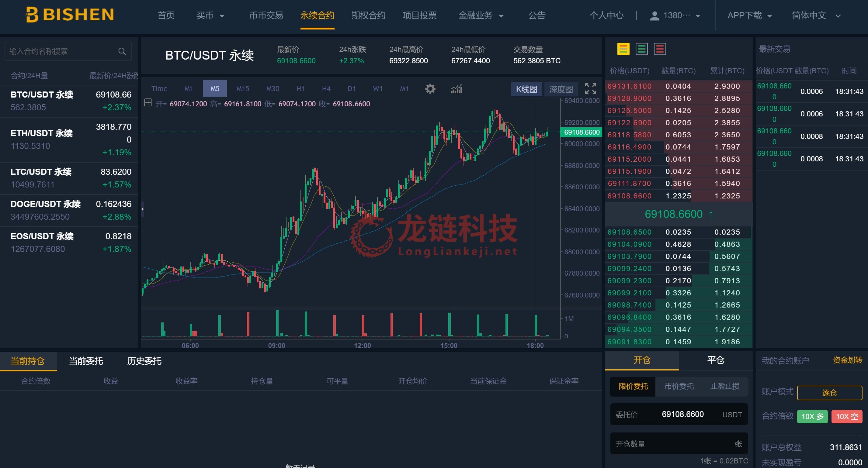Screen dimensions: 868x468
Task: Click the mid price 69108.6600 label
Action: 674,214
